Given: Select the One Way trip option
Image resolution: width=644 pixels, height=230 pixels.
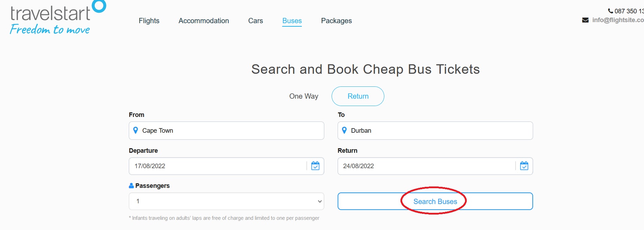Looking at the screenshot, I should point(304,96).
